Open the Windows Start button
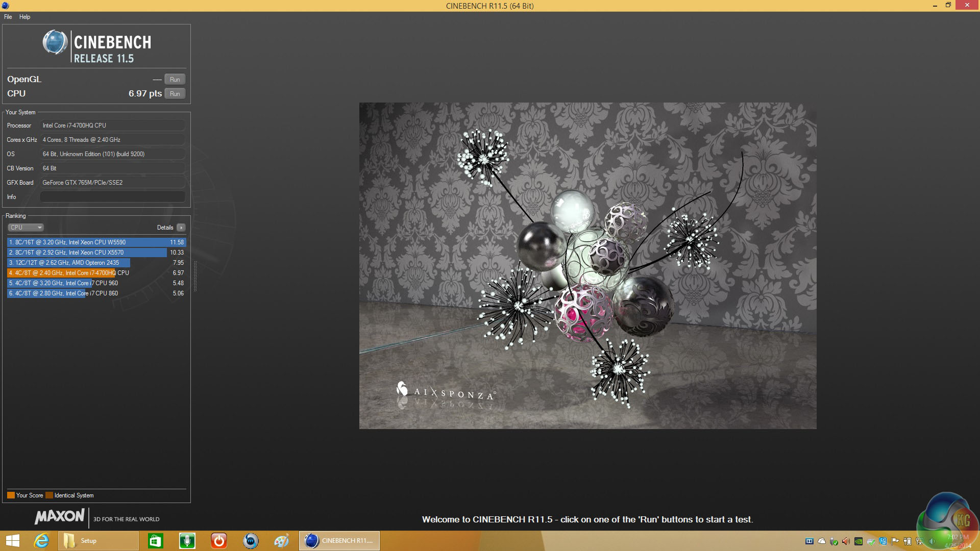 click(x=12, y=541)
